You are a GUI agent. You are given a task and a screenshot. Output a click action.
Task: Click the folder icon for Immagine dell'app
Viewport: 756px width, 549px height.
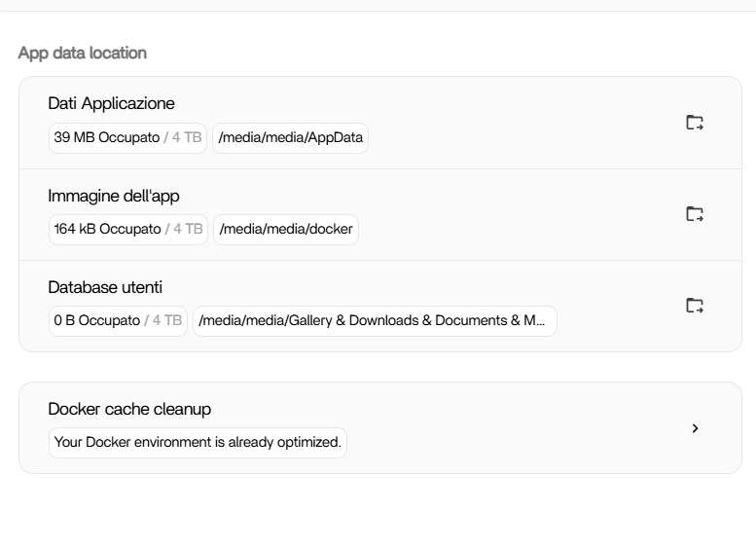click(x=695, y=214)
